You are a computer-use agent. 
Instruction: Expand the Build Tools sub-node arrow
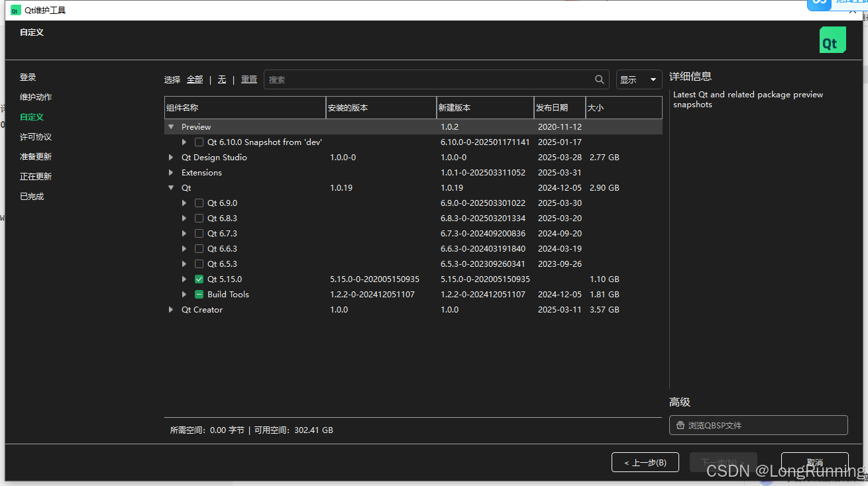pos(184,295)
